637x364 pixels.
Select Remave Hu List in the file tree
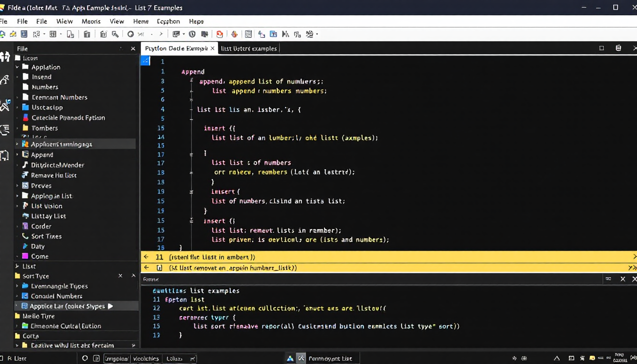[x=54, y=175]
